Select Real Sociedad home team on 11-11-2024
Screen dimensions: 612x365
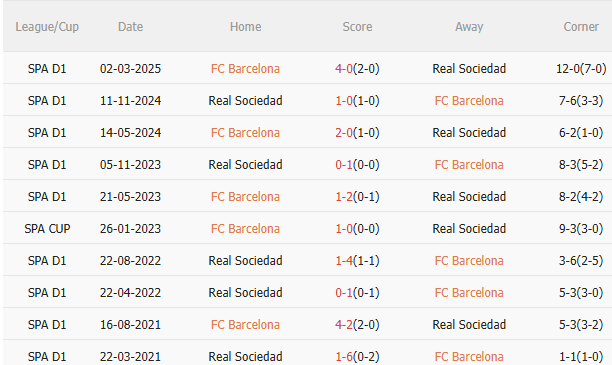[x=245, y=101]
